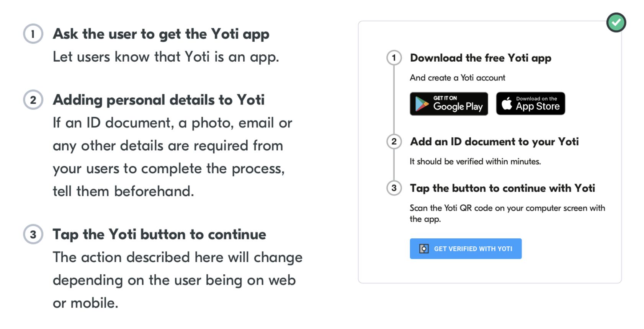644x329 pixels.
Task: Click the numbered 3 circle next to Tap the Yoti button
Action: [x=33, y=234]
